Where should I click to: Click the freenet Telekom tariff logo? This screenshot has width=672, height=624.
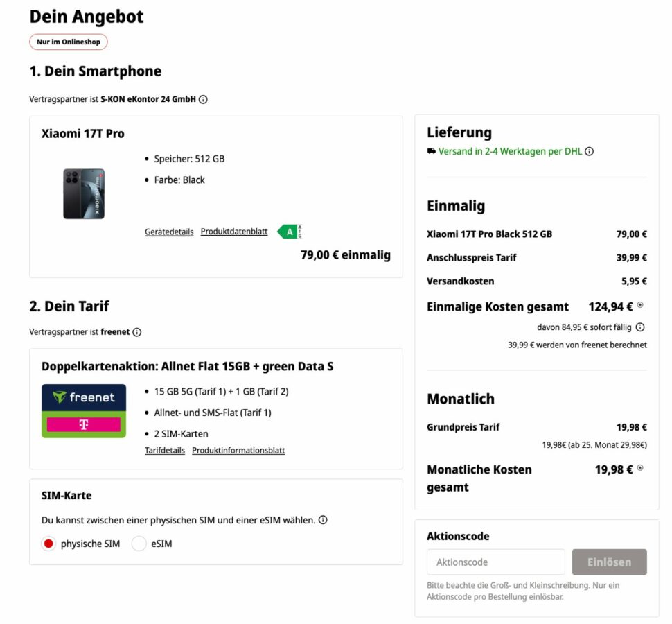coord(84,411)
